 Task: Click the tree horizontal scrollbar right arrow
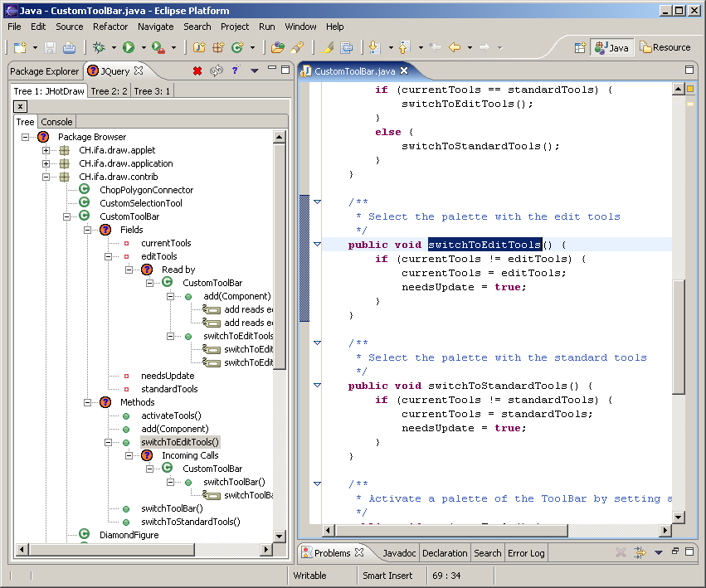(x=266, y=549)
